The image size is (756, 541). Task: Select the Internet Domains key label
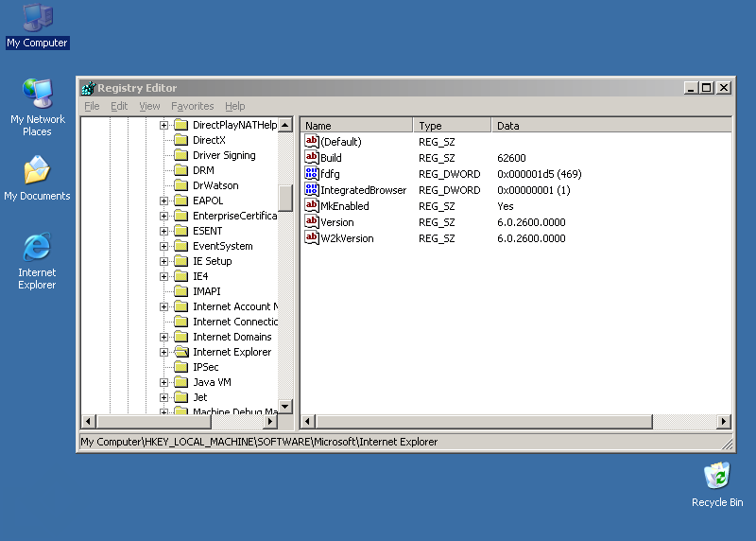(232, 337)
